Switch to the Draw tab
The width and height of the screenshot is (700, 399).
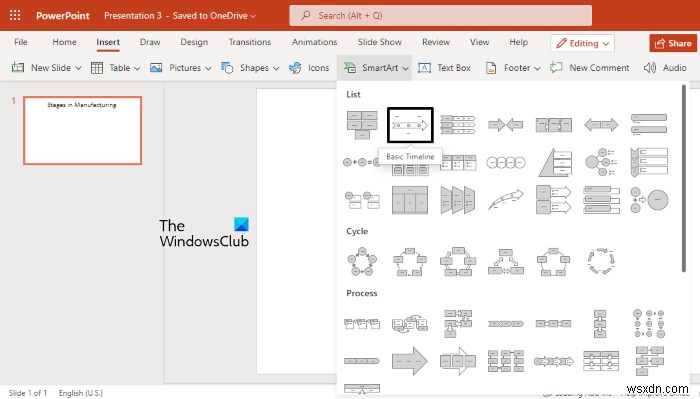pos(150,42)
